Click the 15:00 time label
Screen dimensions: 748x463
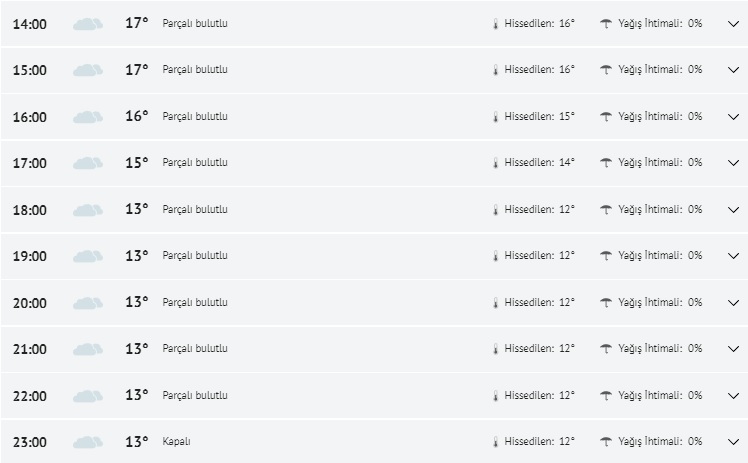pyautogui.click(x=29, y=71)
